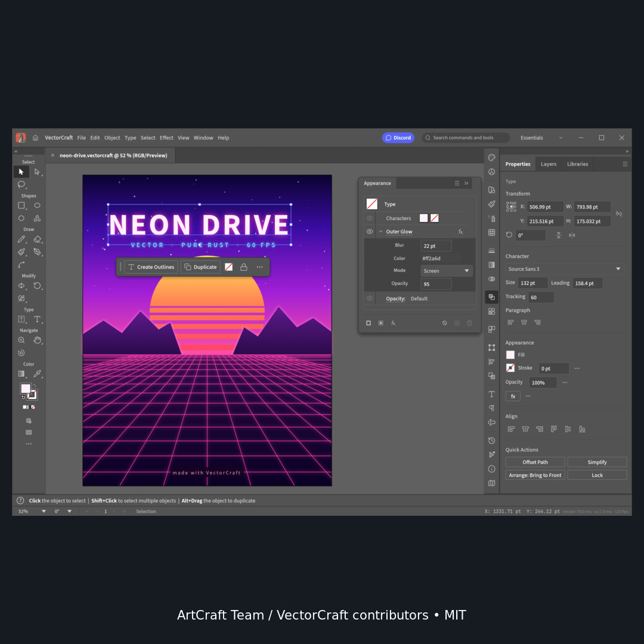The height and width of the screenshot is (644, 644).
Task: Select the Selection arrow tool
Action: click(21, 172)
